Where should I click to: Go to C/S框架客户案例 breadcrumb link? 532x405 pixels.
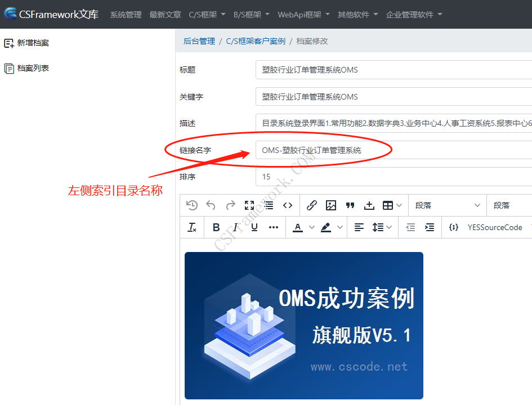256,42
